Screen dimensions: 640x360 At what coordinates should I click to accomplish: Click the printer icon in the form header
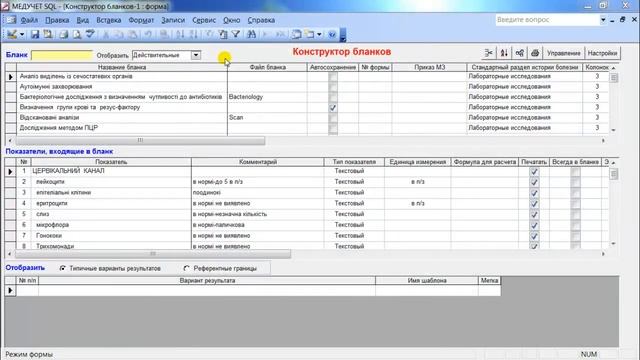[x=535, y=53]
